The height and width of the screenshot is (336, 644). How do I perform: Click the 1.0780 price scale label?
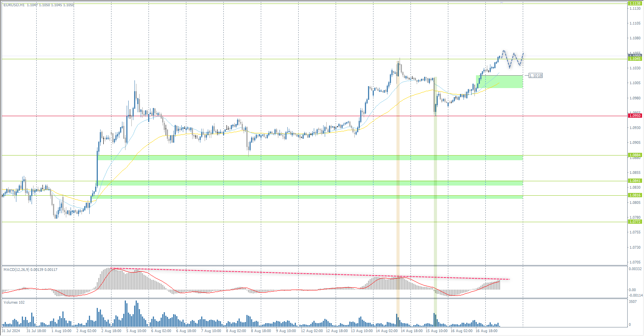(635, 218)
